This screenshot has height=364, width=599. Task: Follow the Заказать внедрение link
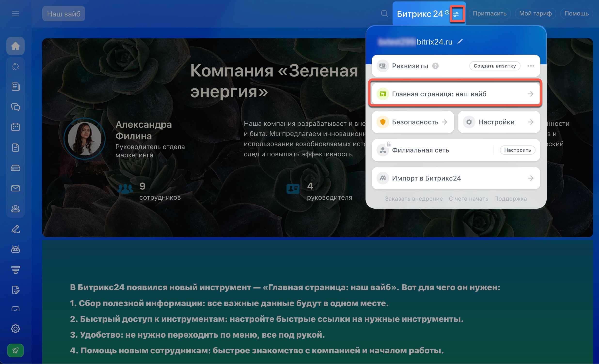pyautogui.click(x=414, y=199)
